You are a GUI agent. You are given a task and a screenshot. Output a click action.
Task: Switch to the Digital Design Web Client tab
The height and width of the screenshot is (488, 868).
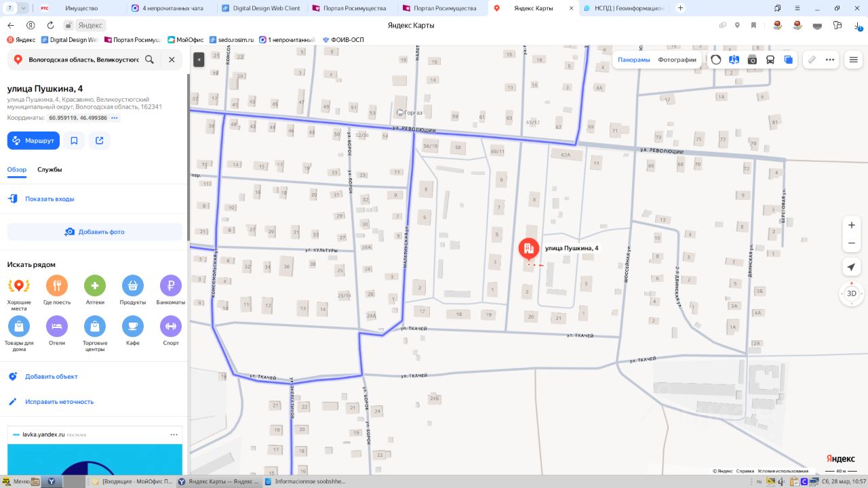[x=260, y=8]
